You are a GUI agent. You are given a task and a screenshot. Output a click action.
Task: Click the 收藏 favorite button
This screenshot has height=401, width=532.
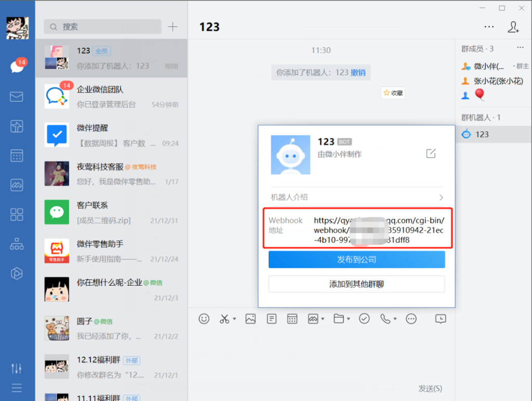(x=393, y=93)
